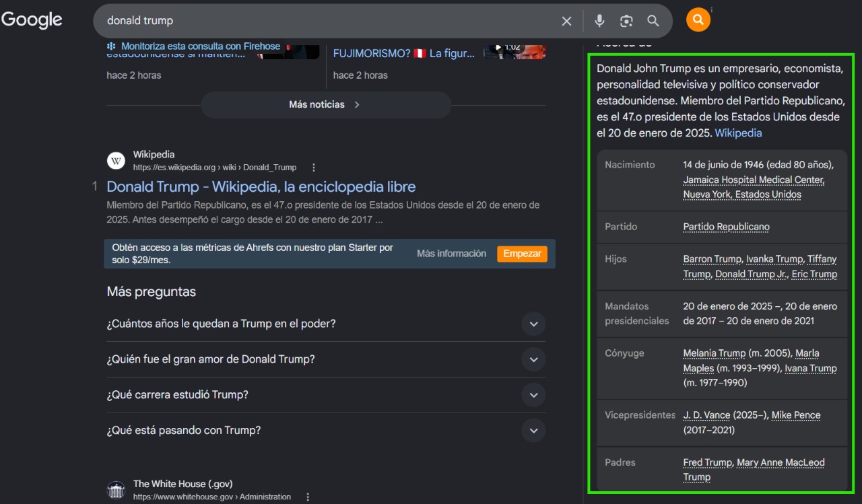Image resolution: width=862 pixels, height=504 pixels.
Task: Click the Empezar button in Ahrefs banner
Action: [x=522, y=254]
